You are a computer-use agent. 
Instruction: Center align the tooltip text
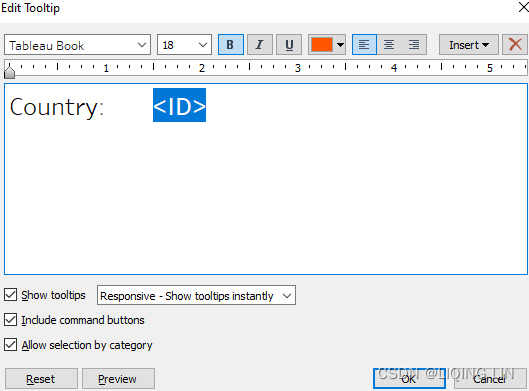click(x=389, y=45)
